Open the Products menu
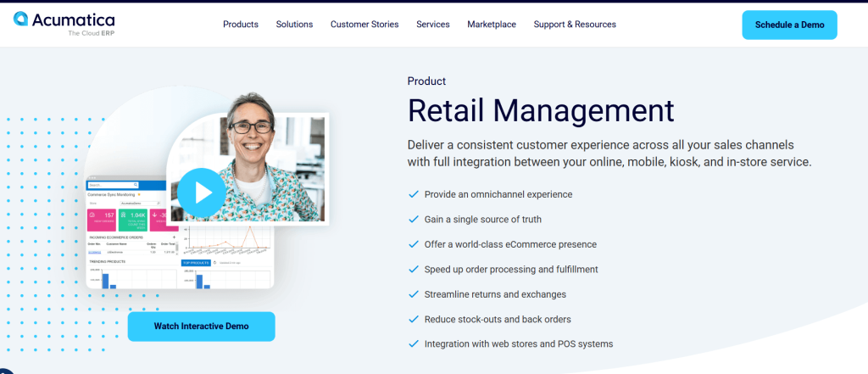868x374 pixels. point(241,25)
